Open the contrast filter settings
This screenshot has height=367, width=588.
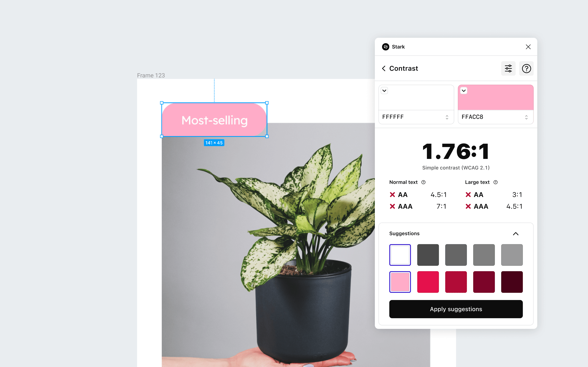coord(508,68)
